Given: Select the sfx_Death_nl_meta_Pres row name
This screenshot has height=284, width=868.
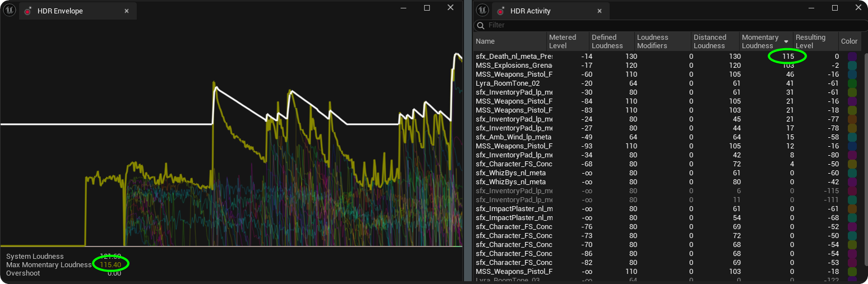Looking at the screenshot, I should 514,57.
